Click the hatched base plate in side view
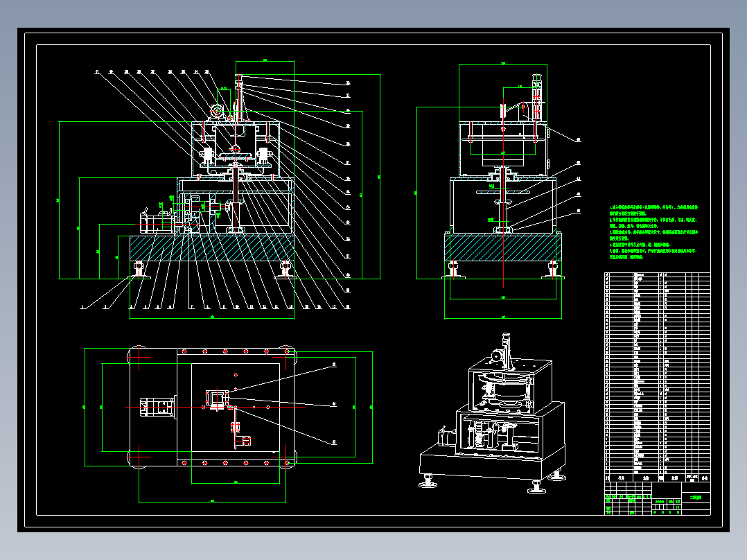The image size is (747, 560). (x=503, y=248)
